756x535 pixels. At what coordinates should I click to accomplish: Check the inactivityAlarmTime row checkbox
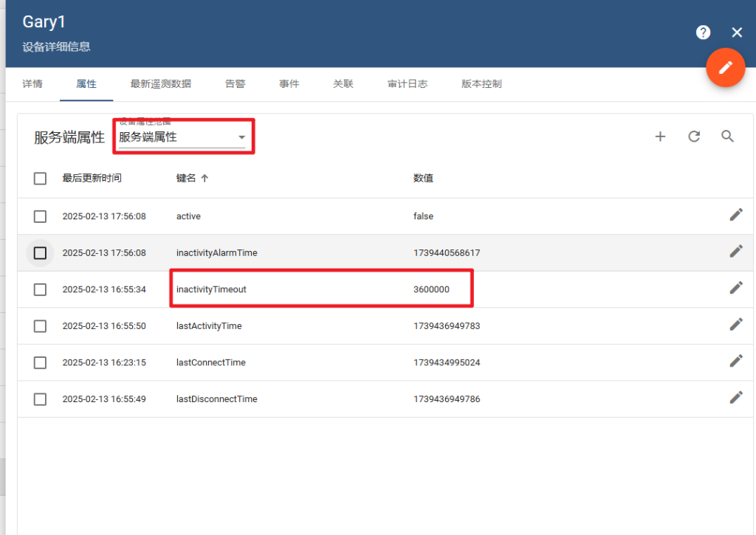click(40, 253)
